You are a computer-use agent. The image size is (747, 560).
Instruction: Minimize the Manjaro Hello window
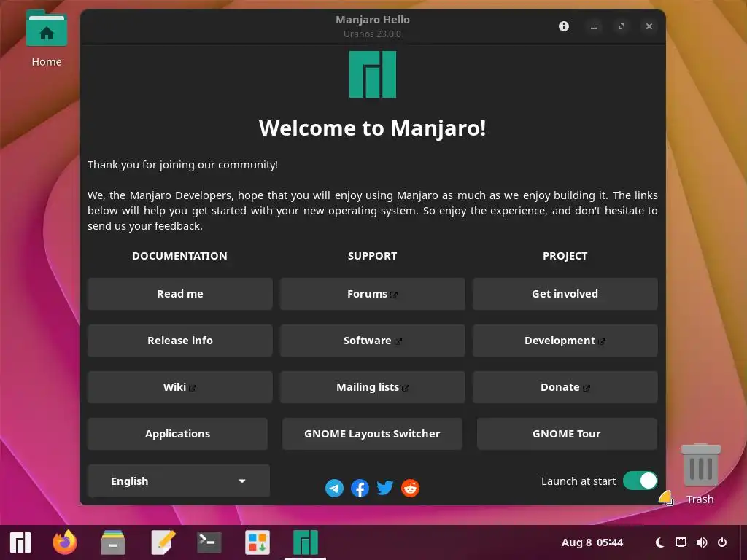(594, 27)
